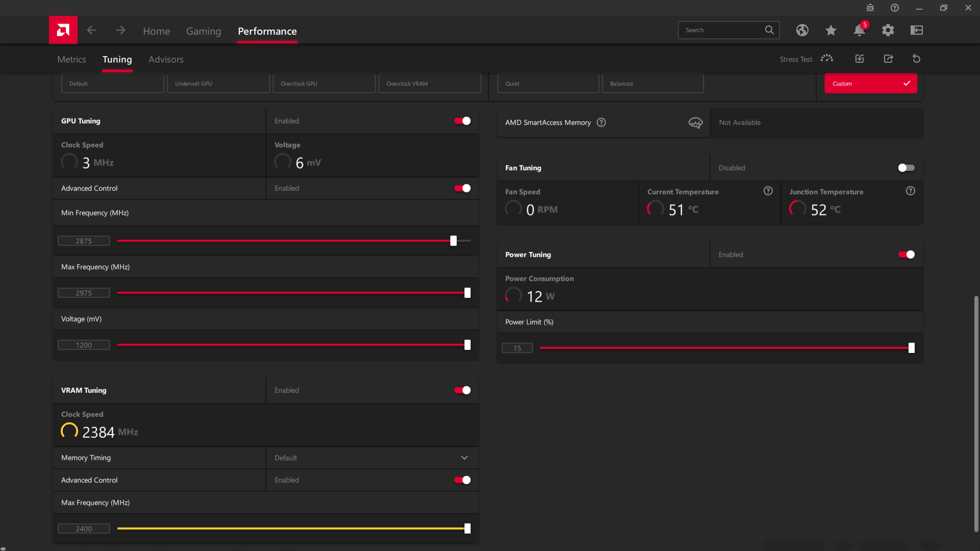The width and height of the screenshot is (980, 551).
Task: Open the web browser globe icon
Action: (x=802, y=30)
